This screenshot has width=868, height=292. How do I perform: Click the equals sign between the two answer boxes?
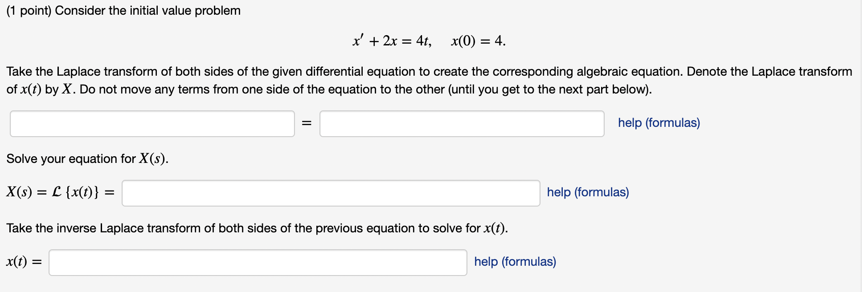tap(306, 124)
